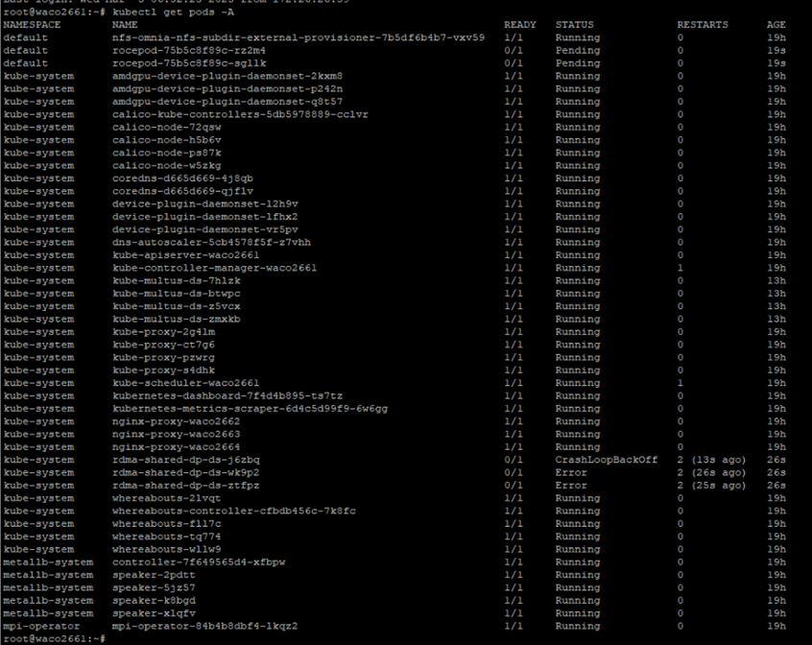Select kube-controller-manager-waco2661 pod name
Viewport: 812px width, 645px height.
(x=214, y=268)
